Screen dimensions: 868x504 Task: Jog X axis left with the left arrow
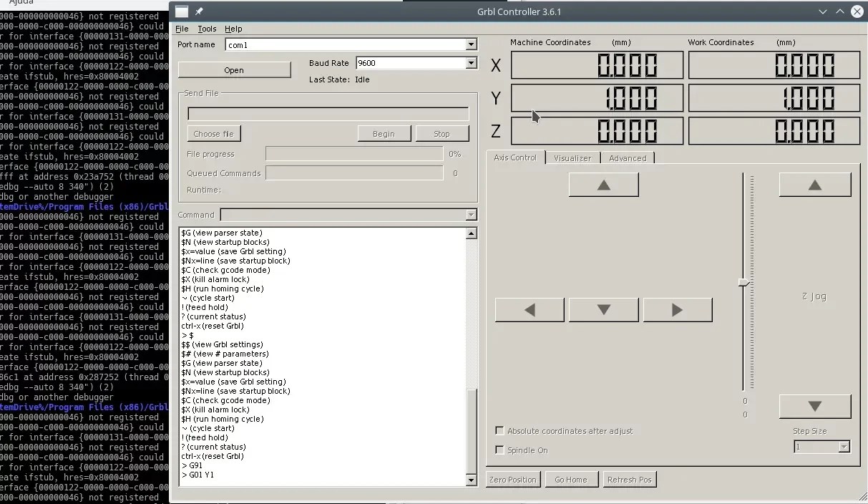[x=530, y=310]
